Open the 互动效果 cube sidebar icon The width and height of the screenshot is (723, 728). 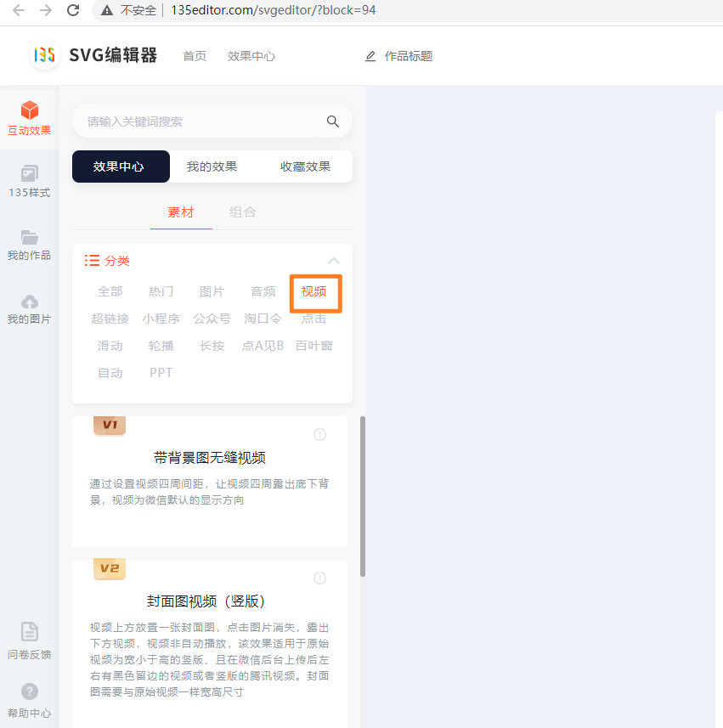point(30,111)
